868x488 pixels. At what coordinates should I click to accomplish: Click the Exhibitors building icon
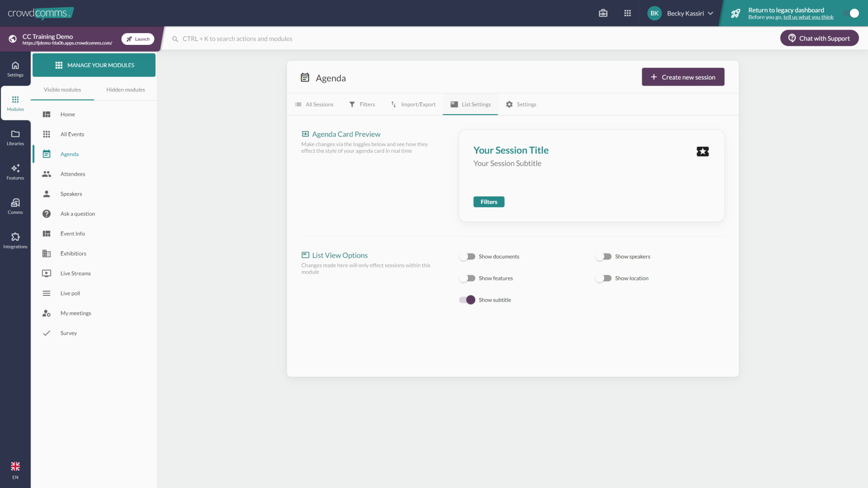click(x=47, y=254)
